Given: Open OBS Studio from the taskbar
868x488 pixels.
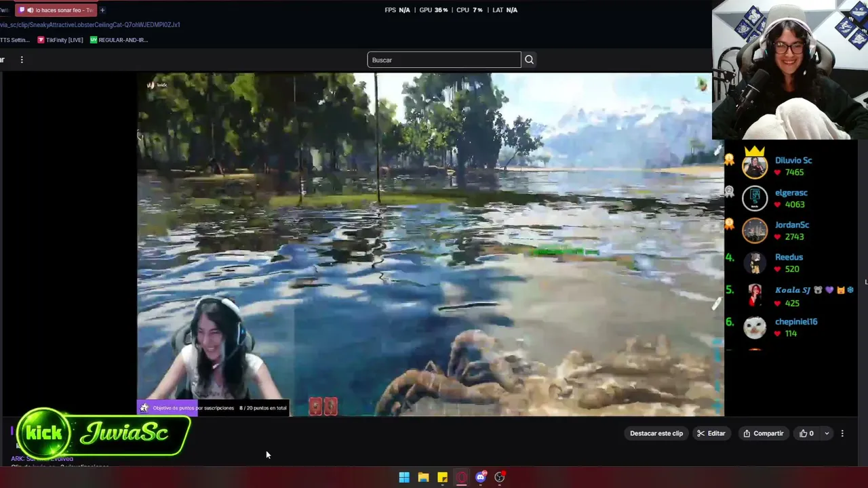Looking at the screenshot, I should tap(500, 477).
